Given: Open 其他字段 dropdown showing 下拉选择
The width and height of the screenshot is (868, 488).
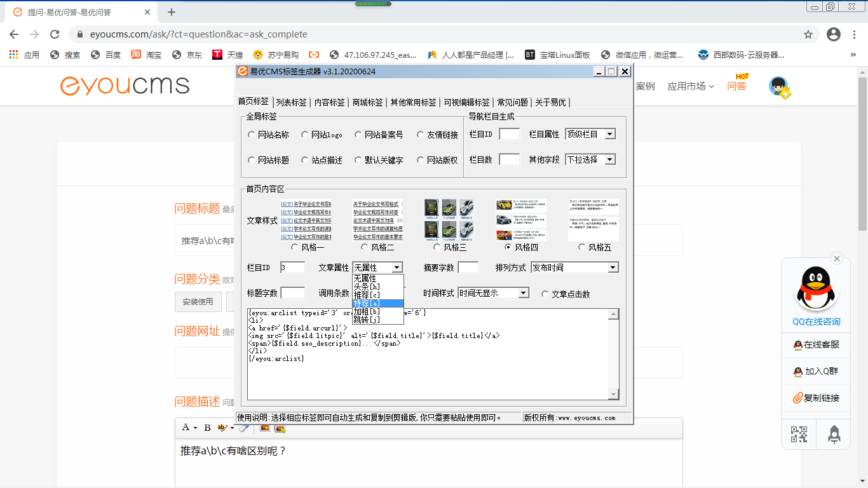Looking at the screenshot, I should coord(590,159).
